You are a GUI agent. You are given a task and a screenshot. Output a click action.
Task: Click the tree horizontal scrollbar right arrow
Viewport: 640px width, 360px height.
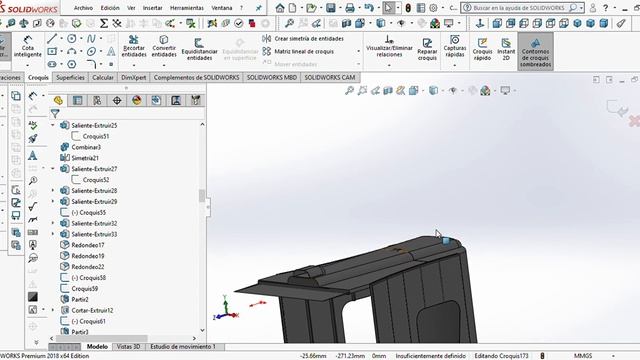coord(194,338)
